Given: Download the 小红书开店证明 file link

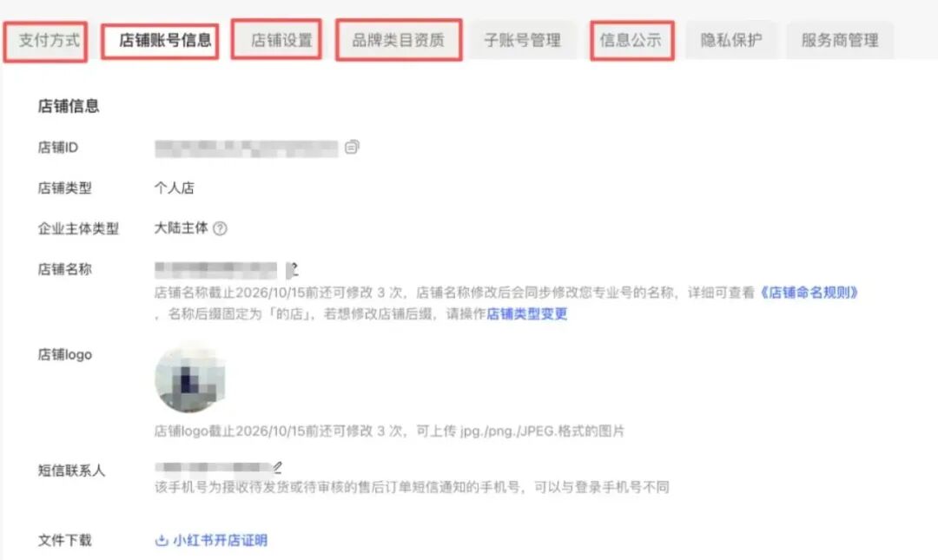Looking at the screenshot, I should tap(220, 540).
